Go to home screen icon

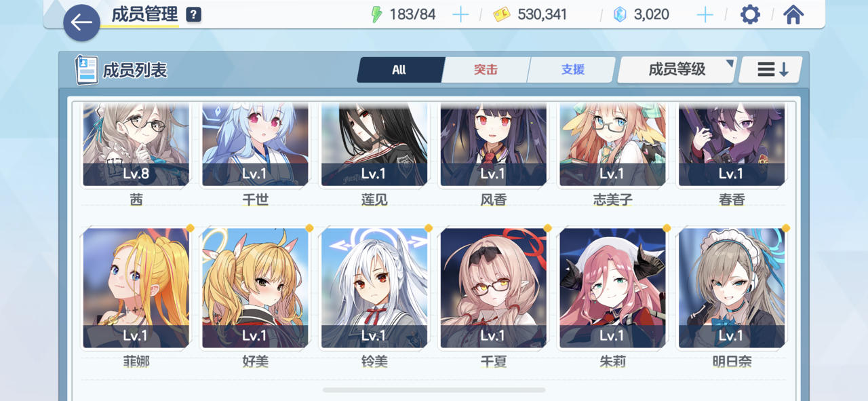pyautogui.click(x=793, y=14)
